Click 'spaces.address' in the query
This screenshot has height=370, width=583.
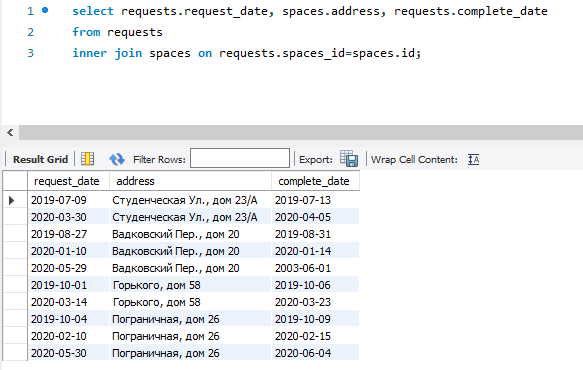click(331, 11)
